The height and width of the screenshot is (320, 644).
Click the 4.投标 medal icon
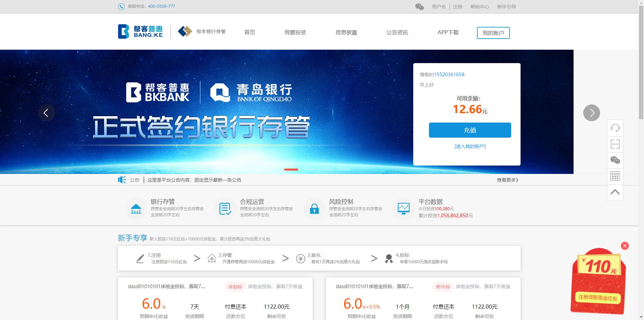[x=389, y=259]
